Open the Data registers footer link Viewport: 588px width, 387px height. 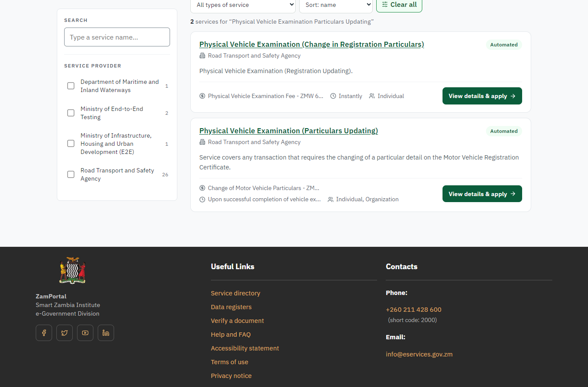[231, 307]
